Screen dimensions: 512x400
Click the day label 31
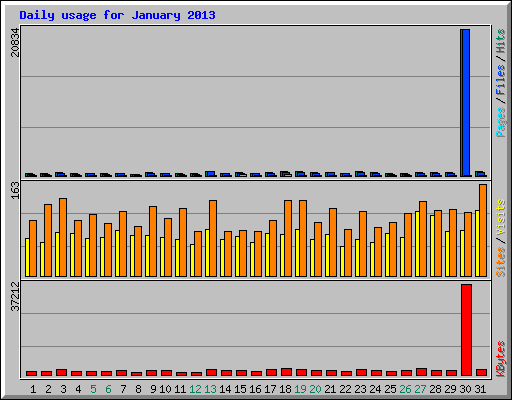tap(480, 389)
